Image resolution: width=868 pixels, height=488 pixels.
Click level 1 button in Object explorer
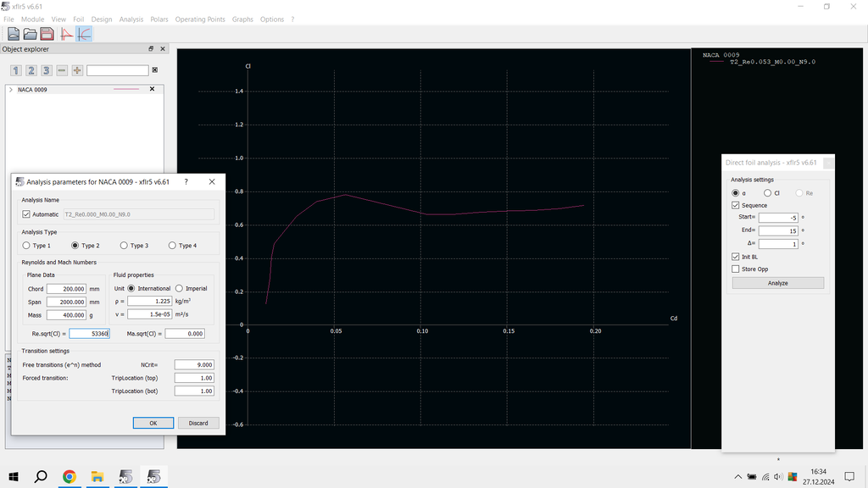(15, 70)
